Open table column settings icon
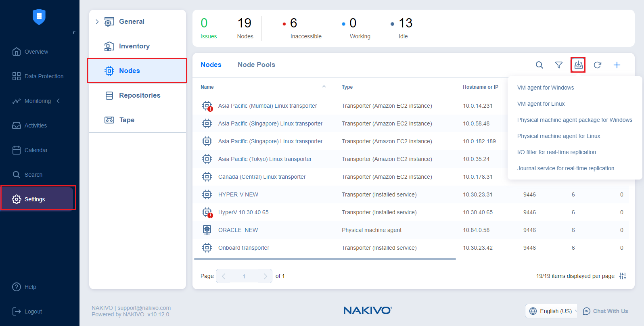Image resolution: width=644 pixels, height=326 pixels. click(623, 276)
